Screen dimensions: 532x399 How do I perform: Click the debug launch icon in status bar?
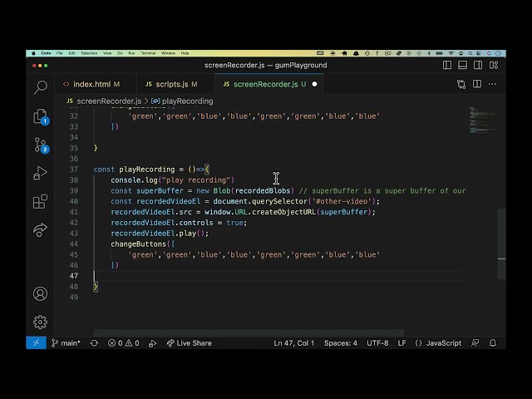tap(153, 343)
